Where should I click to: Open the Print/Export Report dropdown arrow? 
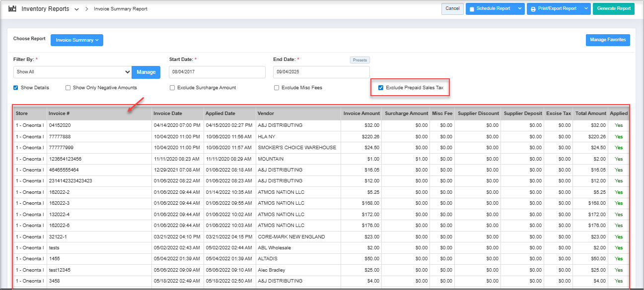click(x=586, y=8)
